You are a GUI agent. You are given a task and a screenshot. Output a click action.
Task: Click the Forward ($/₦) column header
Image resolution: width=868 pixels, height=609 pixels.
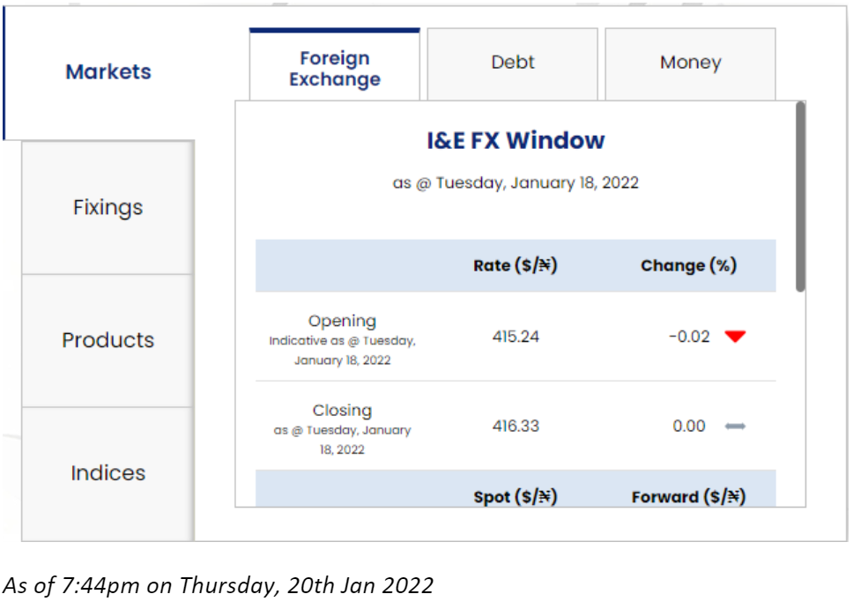688,497
